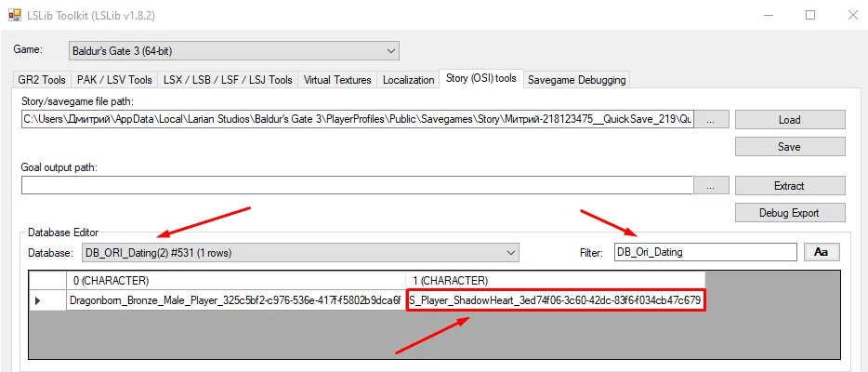Switch to the Localization tab

(x=409, y=80)
